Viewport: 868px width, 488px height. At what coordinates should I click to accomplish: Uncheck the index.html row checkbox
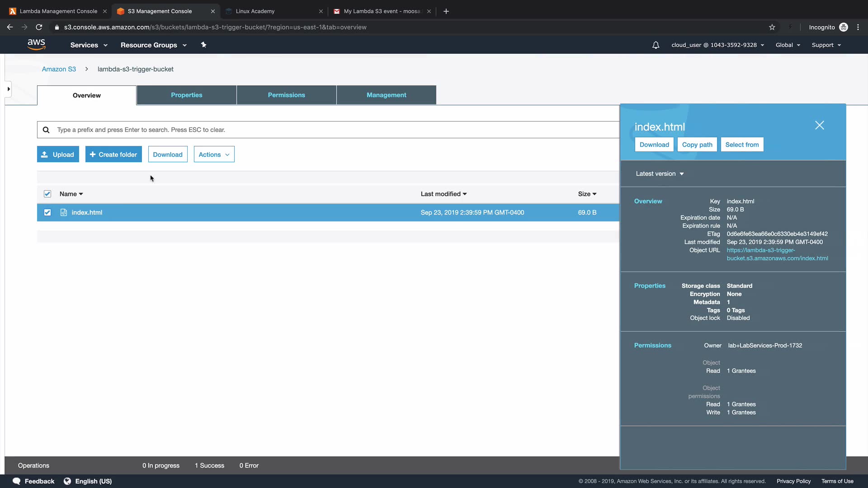[47, 212]
